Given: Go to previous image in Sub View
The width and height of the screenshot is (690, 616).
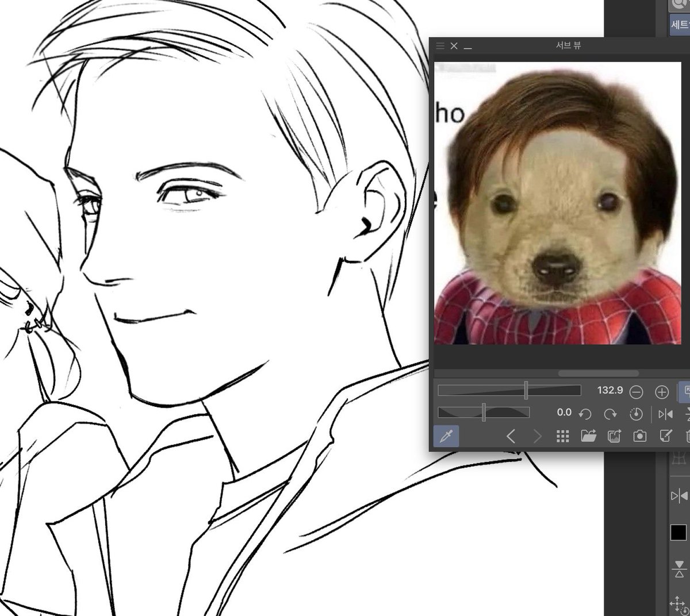Looking at the screenshot, I should (x=511, y=437).
